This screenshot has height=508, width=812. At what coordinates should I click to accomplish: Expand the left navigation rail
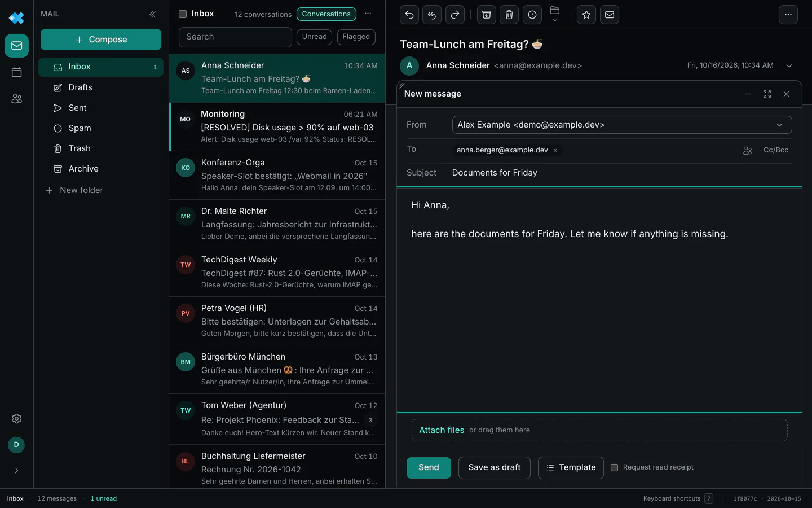tap(16, 471)
